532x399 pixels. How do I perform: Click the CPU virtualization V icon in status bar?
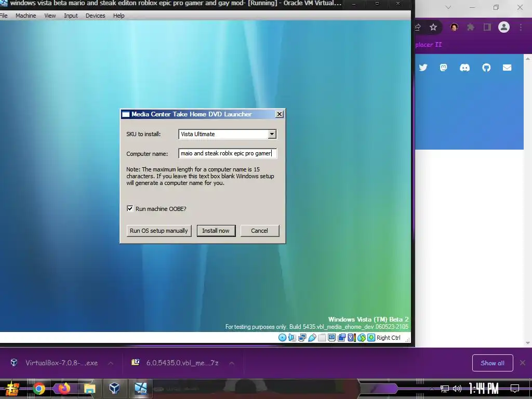(352, 338)
